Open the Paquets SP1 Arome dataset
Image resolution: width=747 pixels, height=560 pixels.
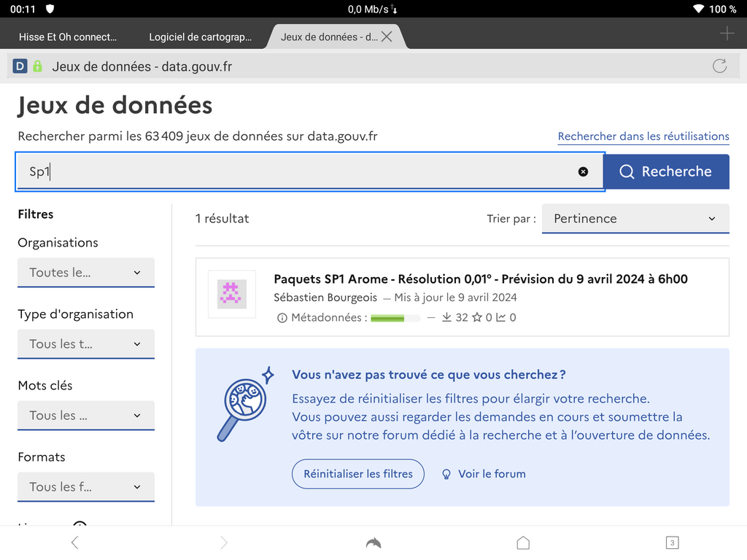click(x=481, y=279)
